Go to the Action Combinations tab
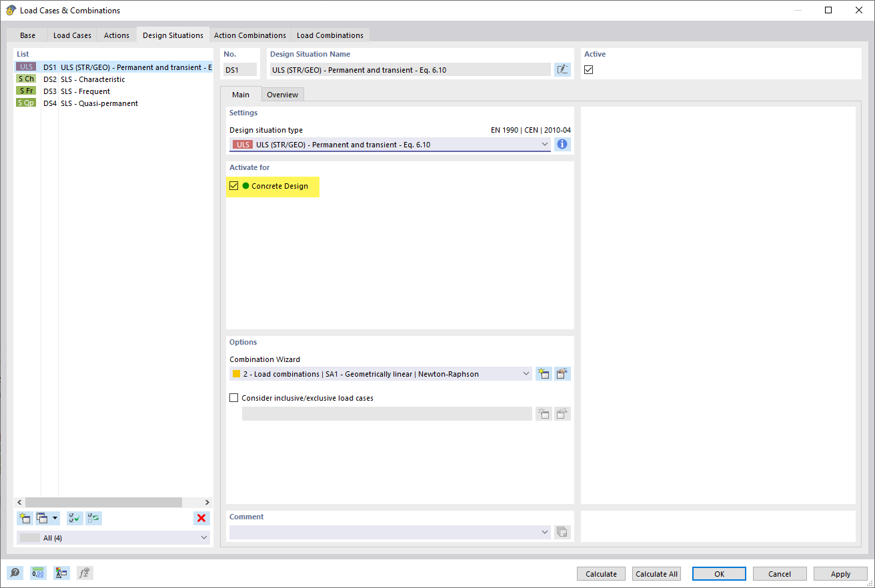875x588 pixels. (x=250, y=35)
